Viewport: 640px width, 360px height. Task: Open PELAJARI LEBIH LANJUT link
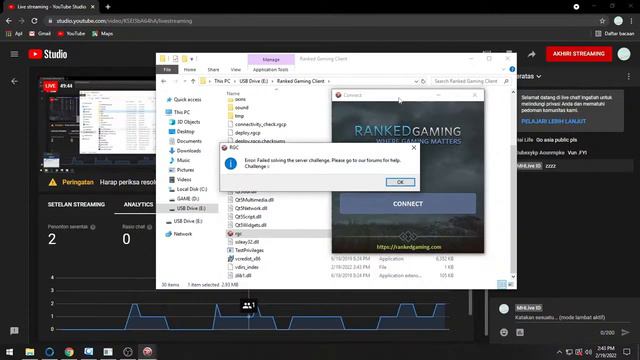[553, 121]
